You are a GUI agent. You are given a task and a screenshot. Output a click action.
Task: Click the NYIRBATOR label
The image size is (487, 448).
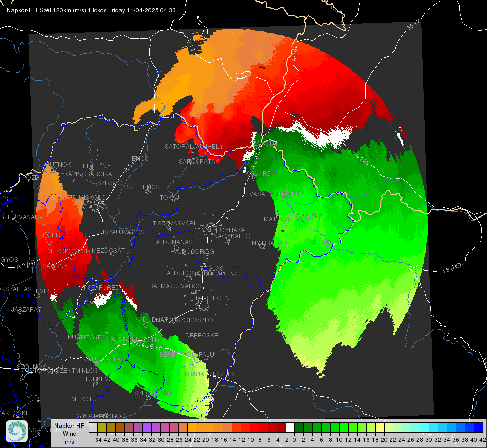[x=269, y=243]
